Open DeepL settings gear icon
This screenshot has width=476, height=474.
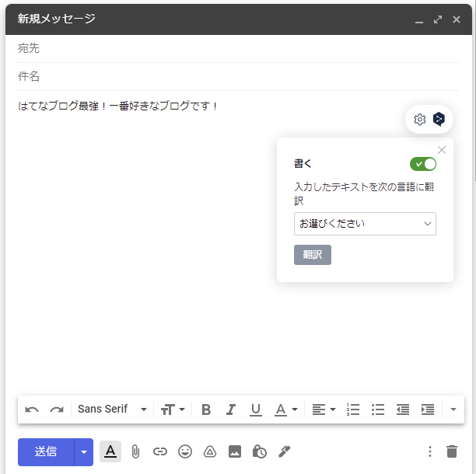coord(419,120)
